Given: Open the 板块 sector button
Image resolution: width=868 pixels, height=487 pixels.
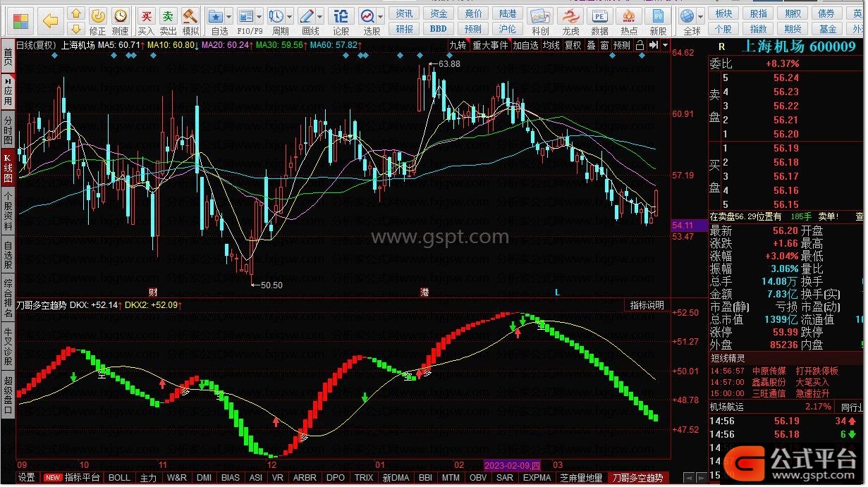Looking at the screenshot, I should 723,14.
